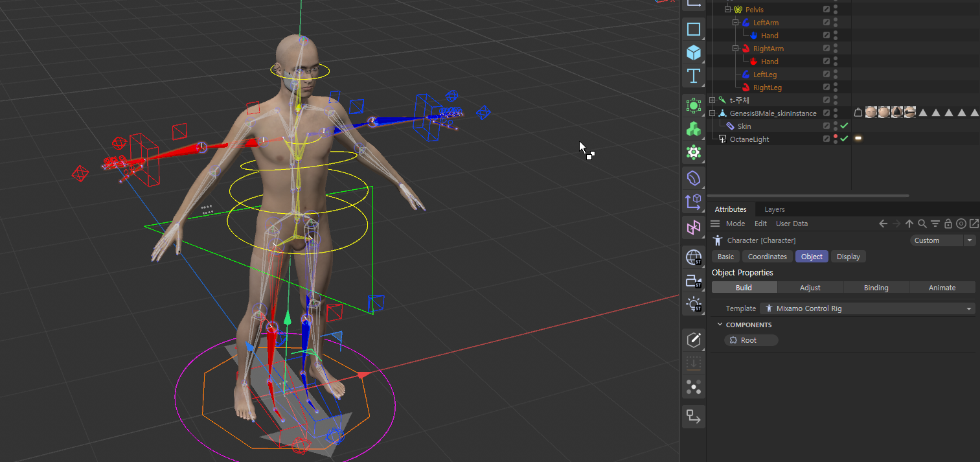Go up one level with up arrow
Viewport: 980px width, 462px height.
tap(909, 224)
